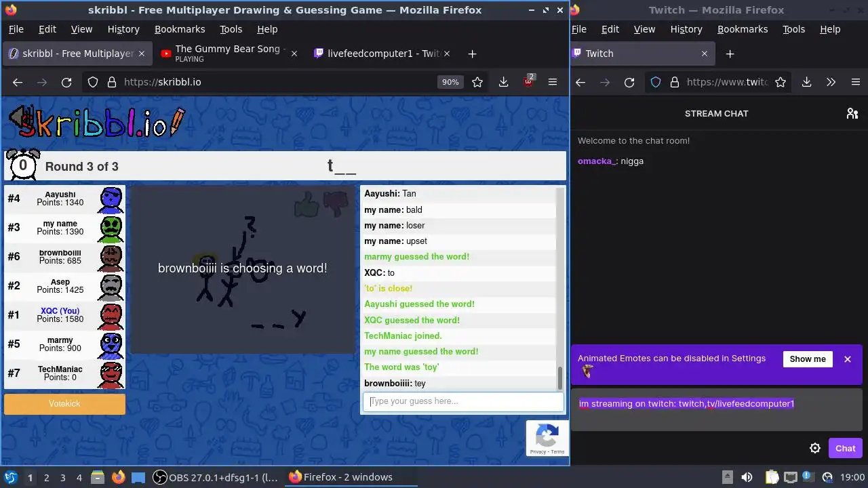Send message with the Chat button
This screenshot has width=868, height=488.
845,448
